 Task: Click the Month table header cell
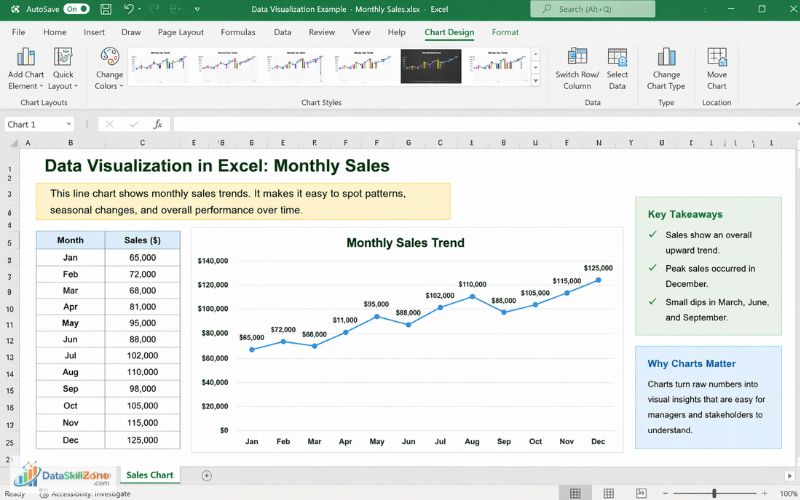[x=70, y=240]
